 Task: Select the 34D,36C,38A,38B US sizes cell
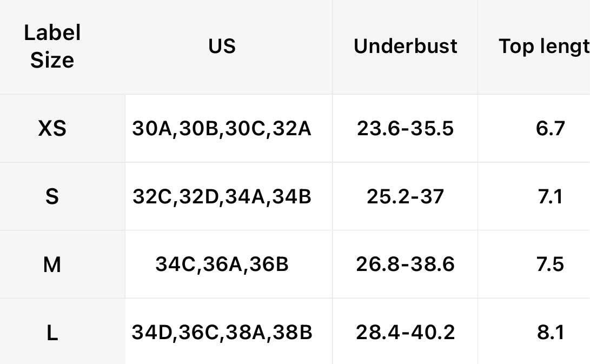[222, 333]
